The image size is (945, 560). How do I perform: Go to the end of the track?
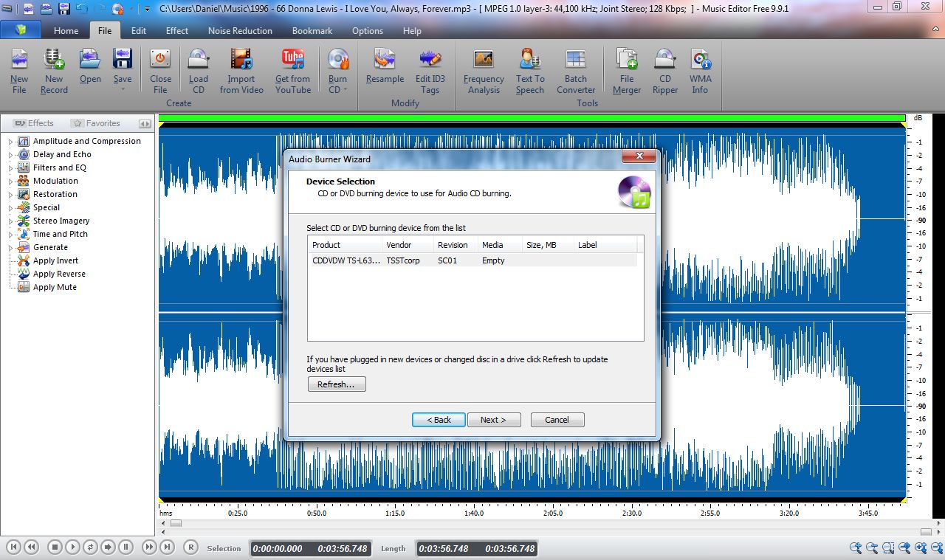pos(168,547)
